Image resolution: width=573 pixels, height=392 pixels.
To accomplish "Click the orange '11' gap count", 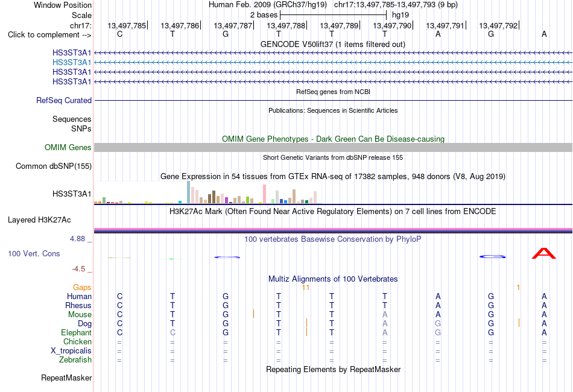I will [306, 288].
